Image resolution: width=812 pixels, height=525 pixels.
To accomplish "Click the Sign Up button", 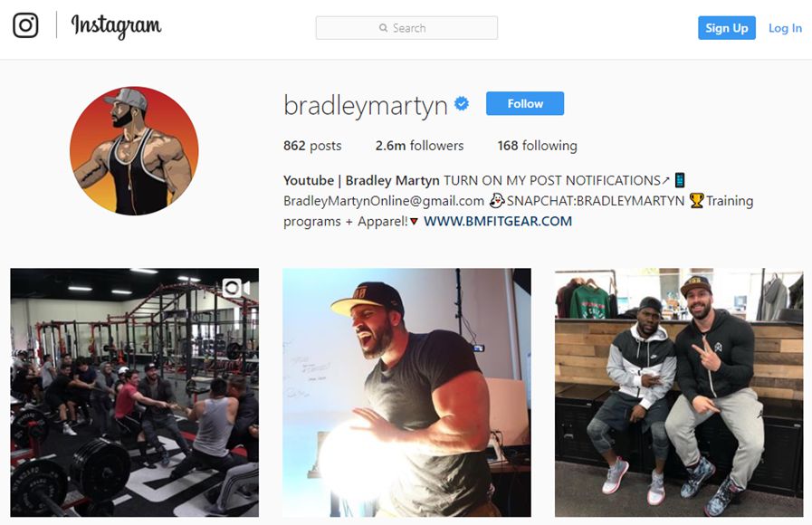I will pos(727,28).
